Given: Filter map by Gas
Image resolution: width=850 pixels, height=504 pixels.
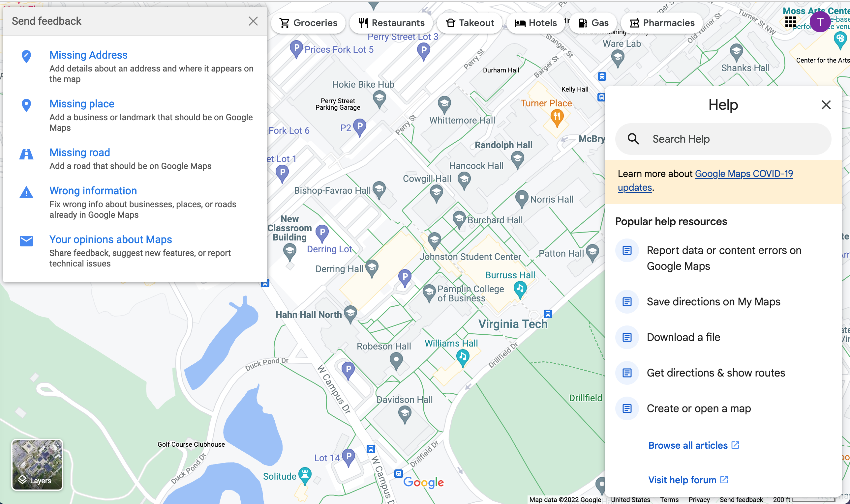Looking at the screenshot, I should tap(593, 23).
